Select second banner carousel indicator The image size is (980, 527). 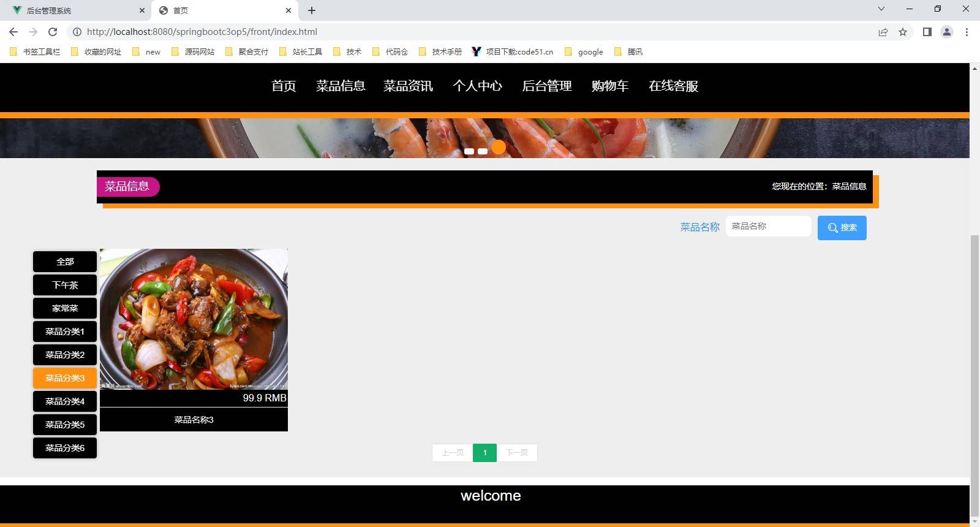click(x=483, y=151)
